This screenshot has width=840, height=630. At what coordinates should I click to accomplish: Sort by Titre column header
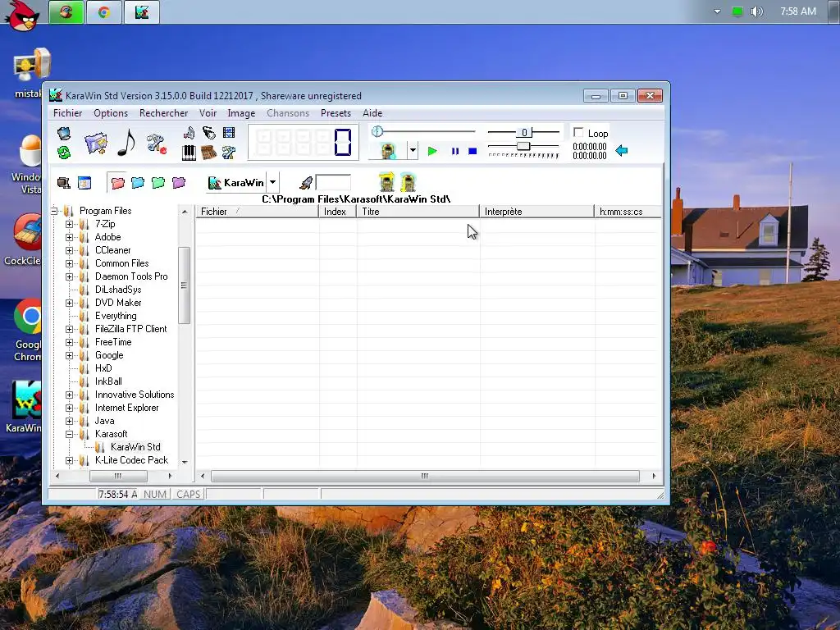(418, 212)
